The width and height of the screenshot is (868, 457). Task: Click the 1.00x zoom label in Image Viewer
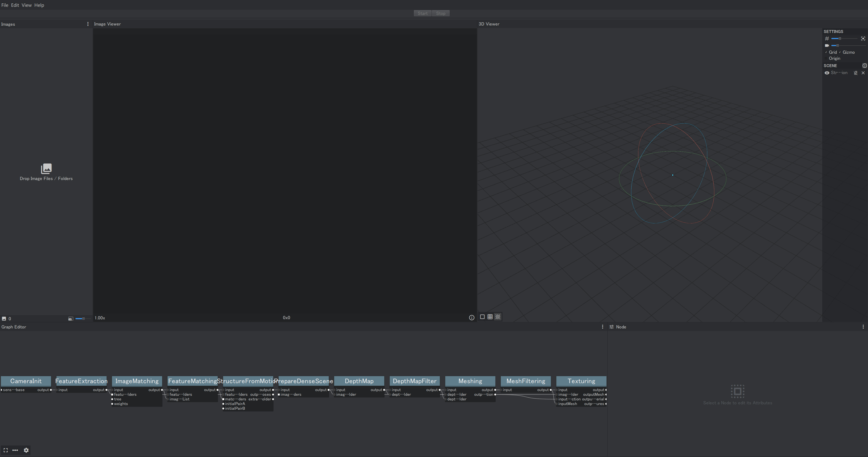pos(100,318)
